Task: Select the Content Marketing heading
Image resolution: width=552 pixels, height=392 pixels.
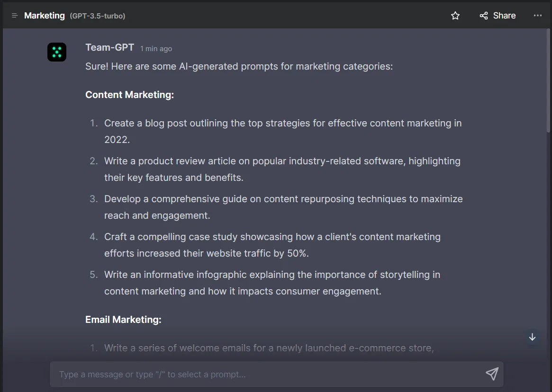Action: pos(129,95)
